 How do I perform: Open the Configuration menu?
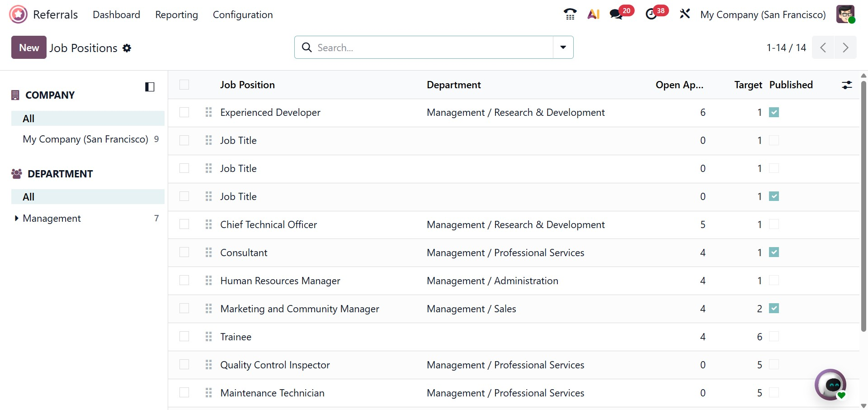[x=243, y=14]
